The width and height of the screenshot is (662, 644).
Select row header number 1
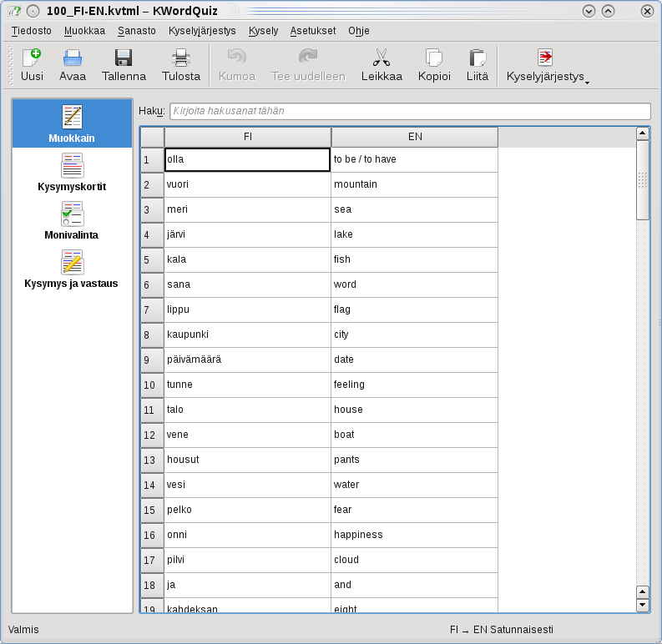(x=152, y=159)
